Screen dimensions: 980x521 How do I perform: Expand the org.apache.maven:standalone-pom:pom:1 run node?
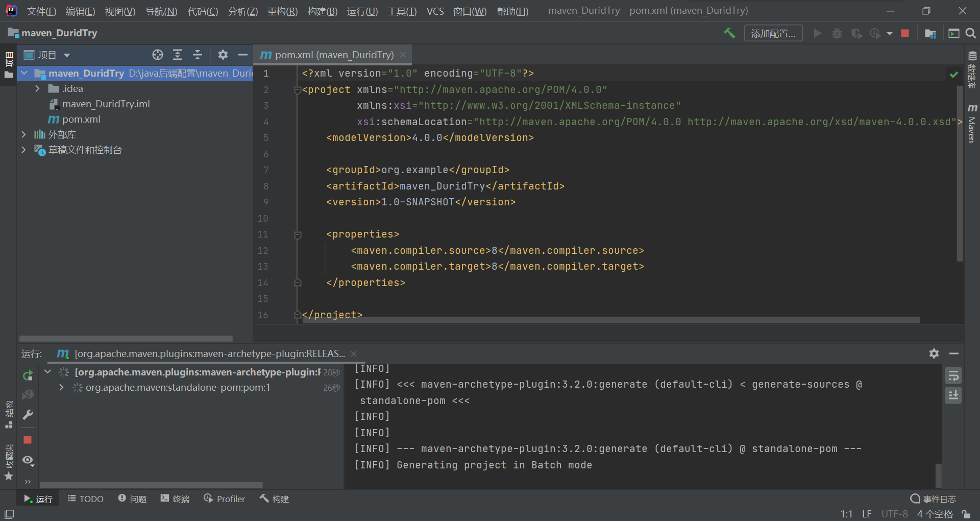pos(61,387)
